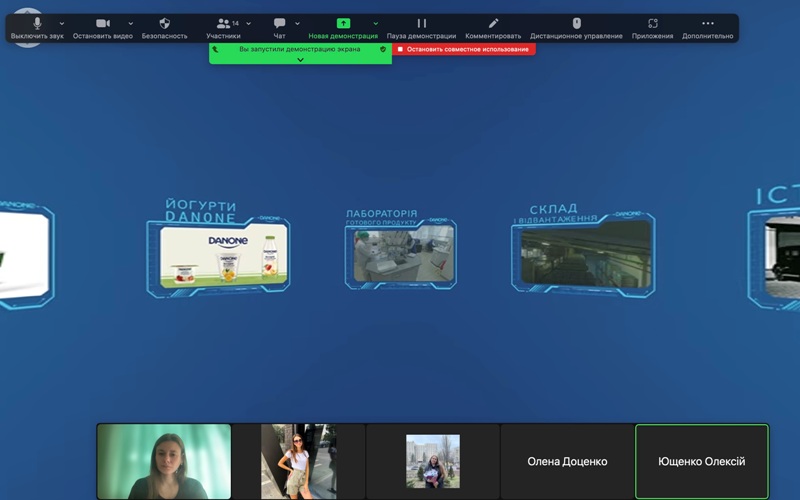Click the green shield icon on sharing bar
Image resolution: width=800 pixels, height=500 pixels.
coord(383,49)
